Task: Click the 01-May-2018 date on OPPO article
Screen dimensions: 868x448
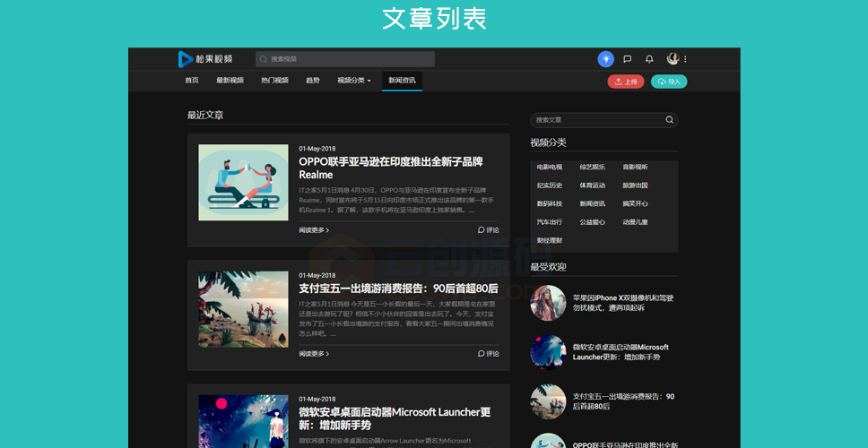Action: click(317, 149)
